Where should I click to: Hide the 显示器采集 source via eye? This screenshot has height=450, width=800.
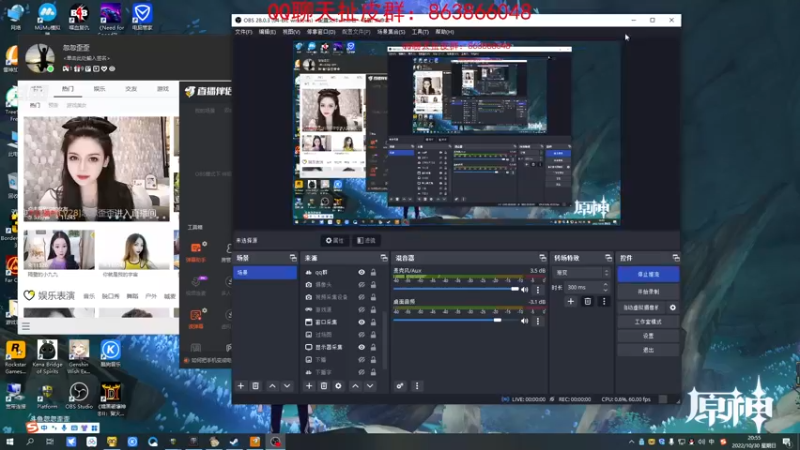(x=361, y=347)
